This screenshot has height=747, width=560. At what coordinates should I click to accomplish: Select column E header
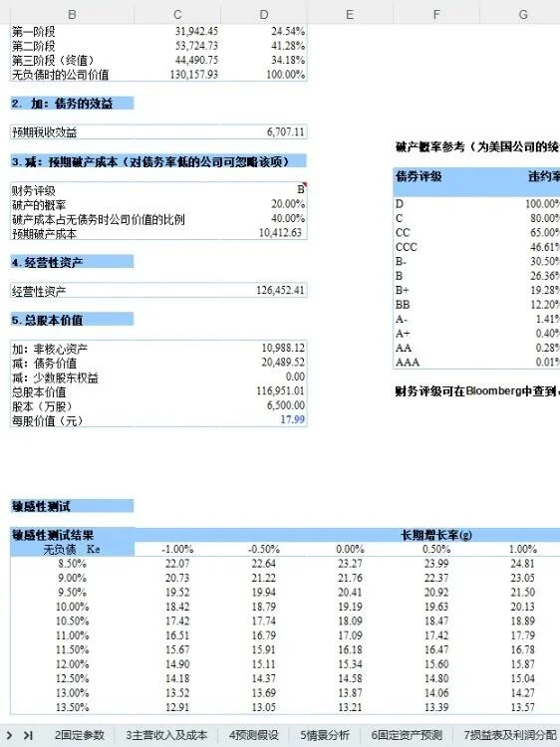point(350,14)
